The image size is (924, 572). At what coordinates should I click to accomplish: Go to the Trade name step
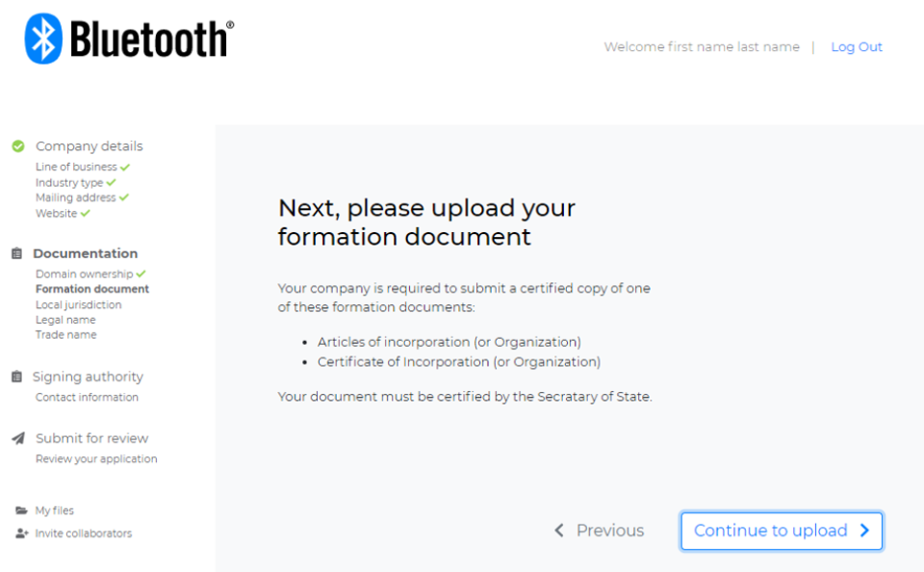tap(66, 335)
